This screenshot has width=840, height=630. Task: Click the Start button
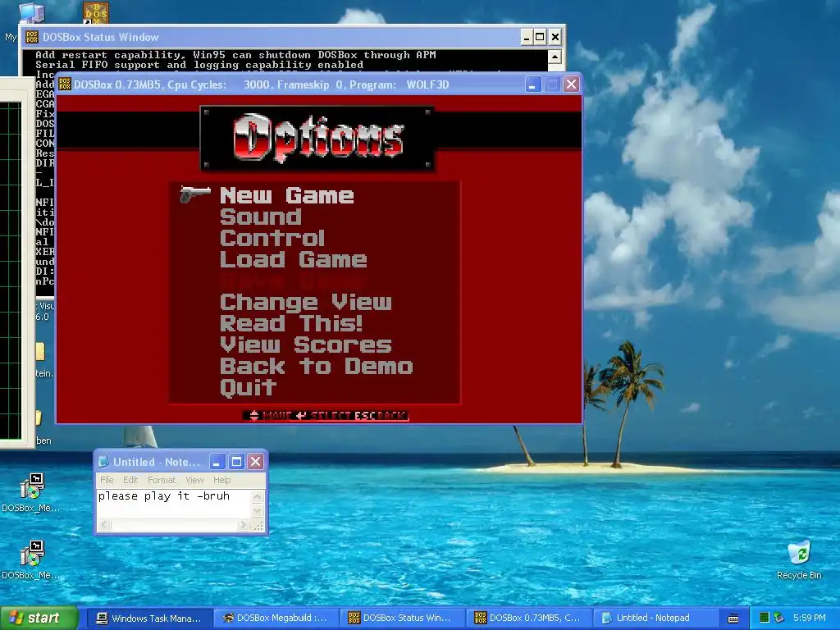coord(39,619)
